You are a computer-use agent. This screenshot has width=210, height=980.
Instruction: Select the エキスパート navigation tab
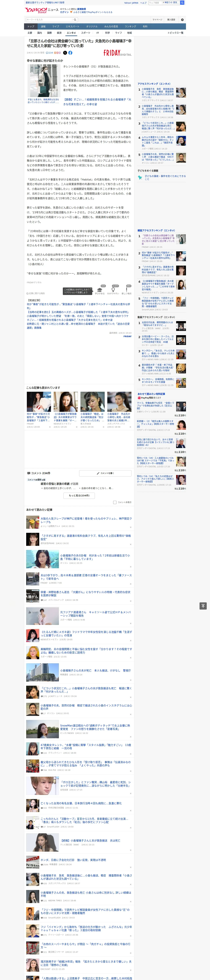(x=72, y=27)
